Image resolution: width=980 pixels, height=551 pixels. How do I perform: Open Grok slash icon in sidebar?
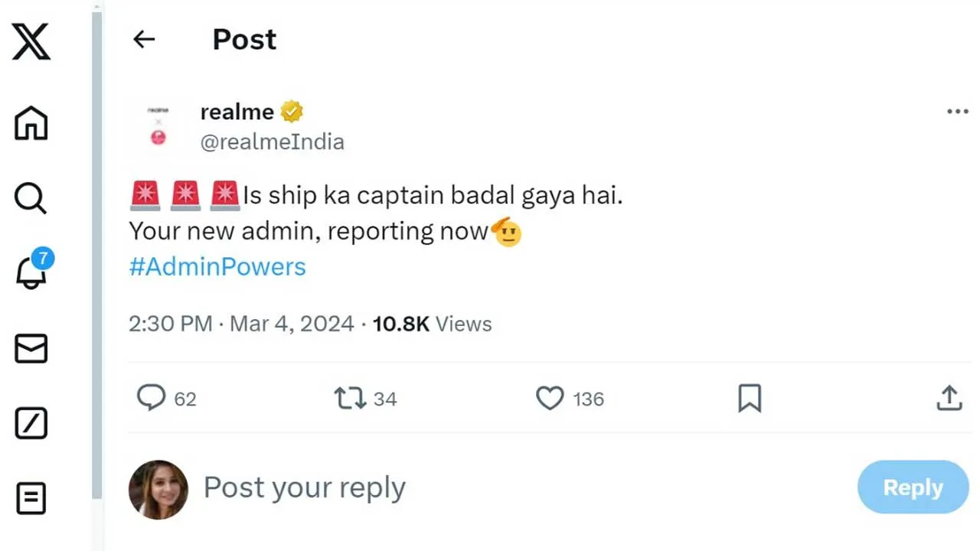click(31, 423)
